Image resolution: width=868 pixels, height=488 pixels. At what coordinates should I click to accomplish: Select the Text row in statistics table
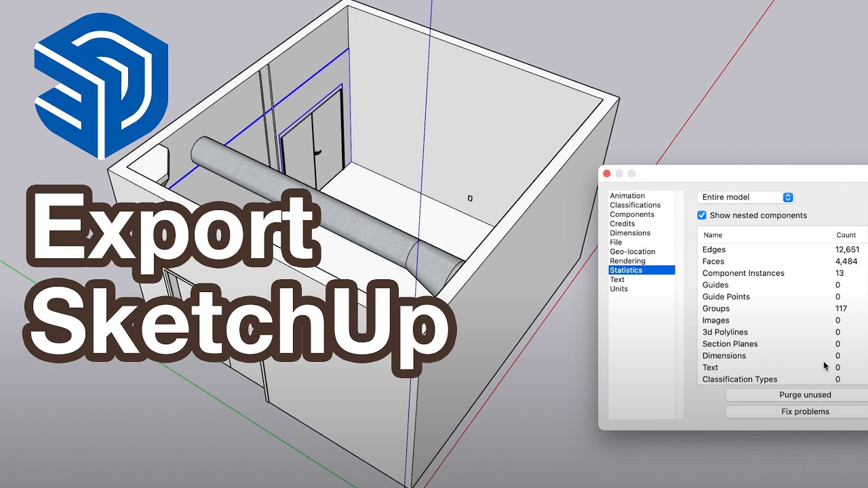coord(783,367)
